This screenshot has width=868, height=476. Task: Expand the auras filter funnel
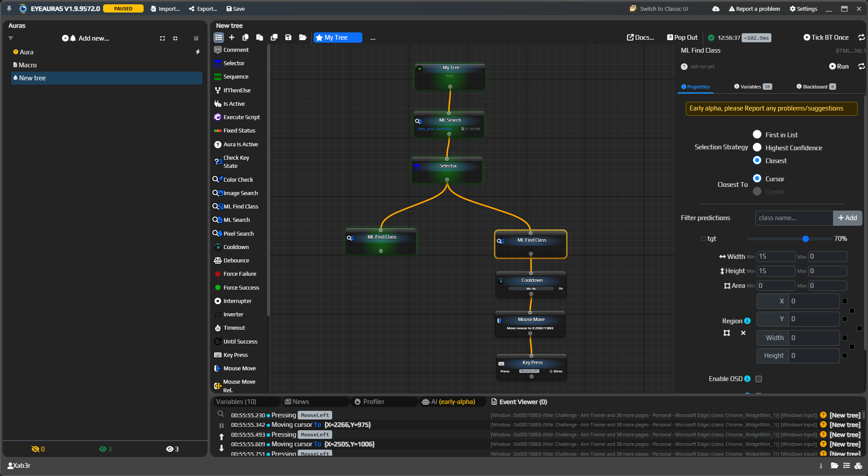point(11,38)
